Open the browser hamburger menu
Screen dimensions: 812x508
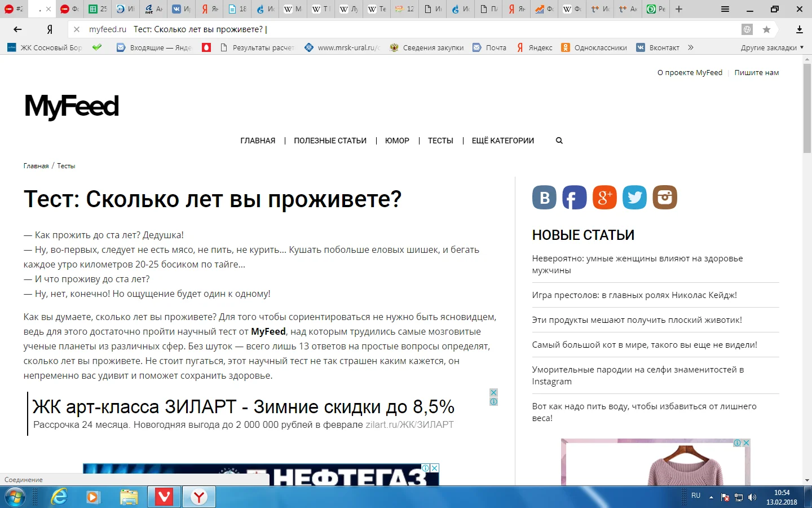click(725, 9)
